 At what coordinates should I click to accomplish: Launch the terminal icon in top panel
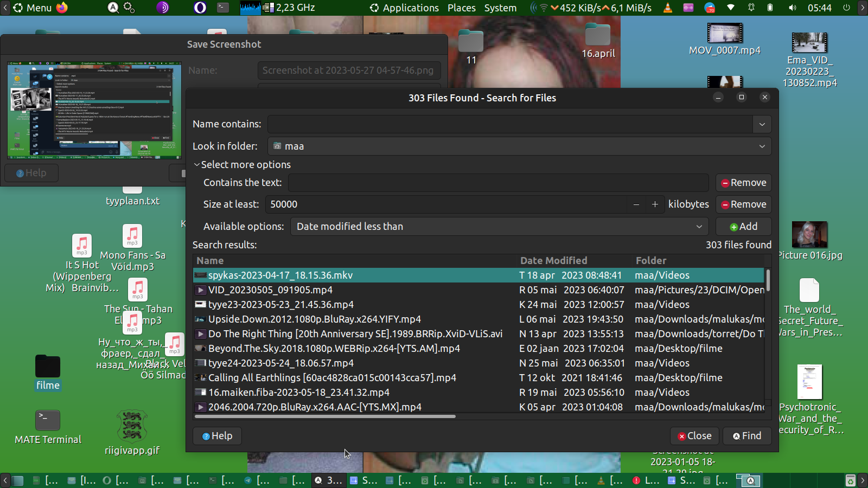(x=223, y=8)
